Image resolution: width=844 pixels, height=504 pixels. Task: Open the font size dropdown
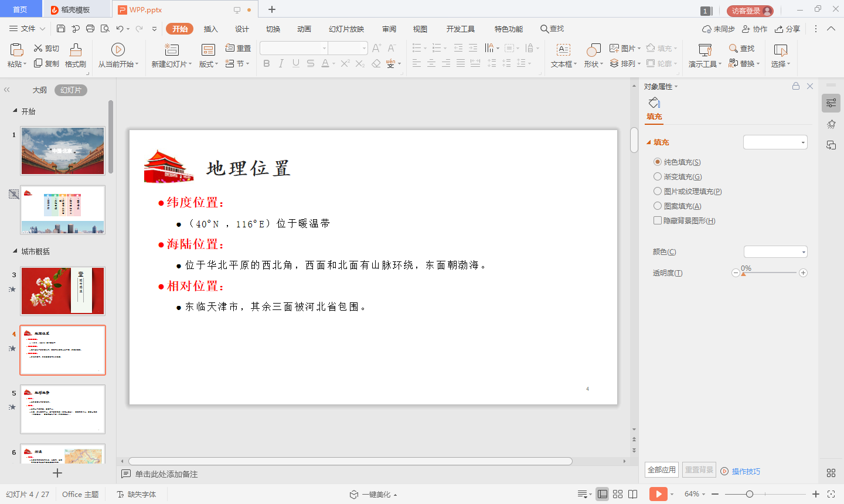coord(365,48)
